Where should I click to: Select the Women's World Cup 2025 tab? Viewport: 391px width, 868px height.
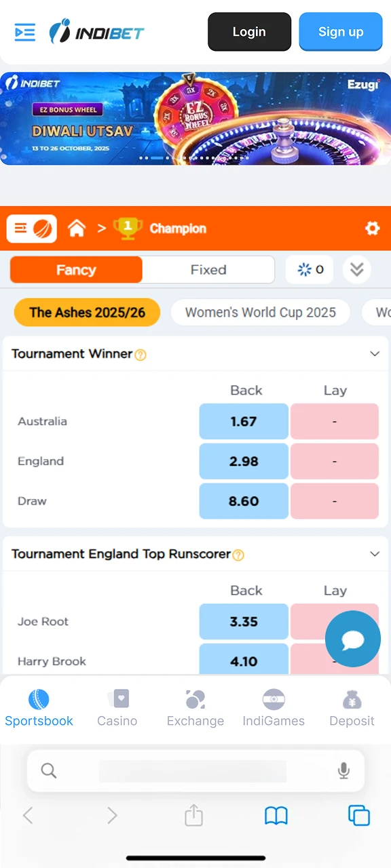pos(260,312)
